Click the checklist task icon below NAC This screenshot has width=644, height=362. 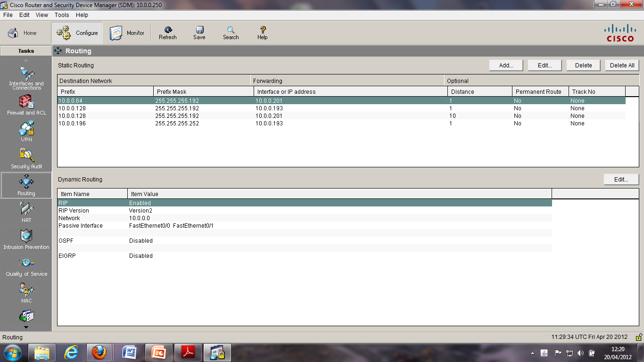tap(26, 316)
